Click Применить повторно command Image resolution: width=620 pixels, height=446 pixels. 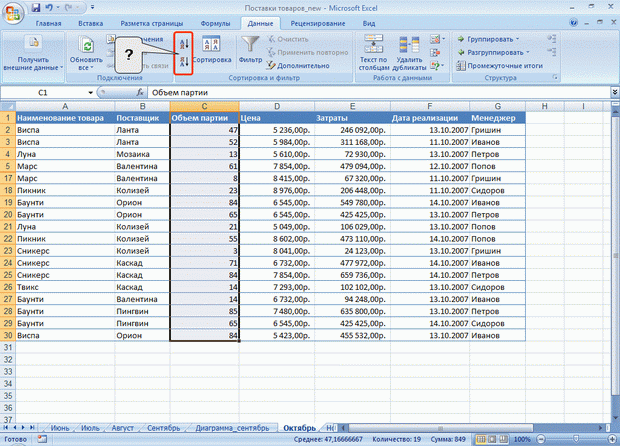308,52
